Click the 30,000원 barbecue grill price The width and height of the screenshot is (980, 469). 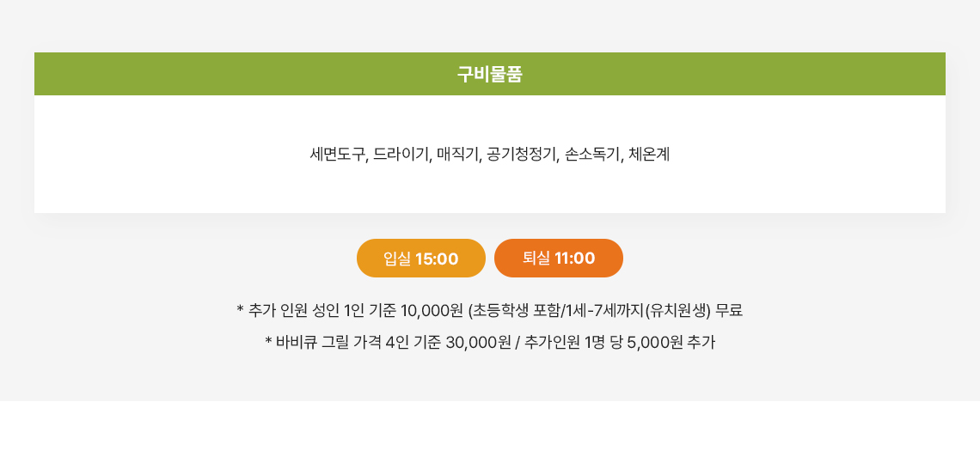pyautogui.click(x=478, y=342)
